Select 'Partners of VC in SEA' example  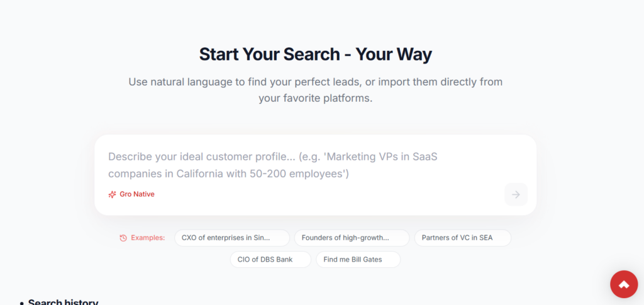[462, 238]
